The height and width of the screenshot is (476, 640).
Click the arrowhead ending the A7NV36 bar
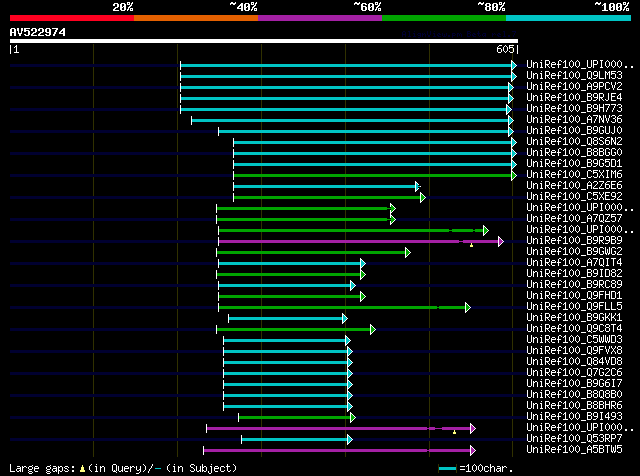coord(511,120)
